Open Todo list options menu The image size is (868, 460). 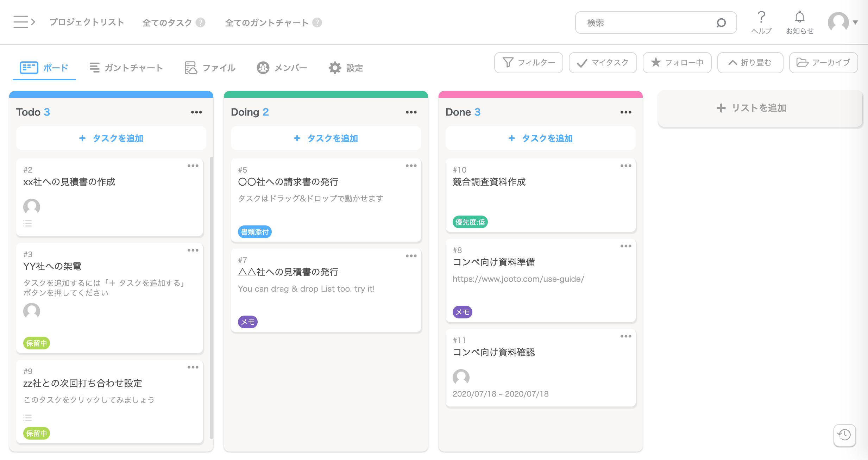196,112
